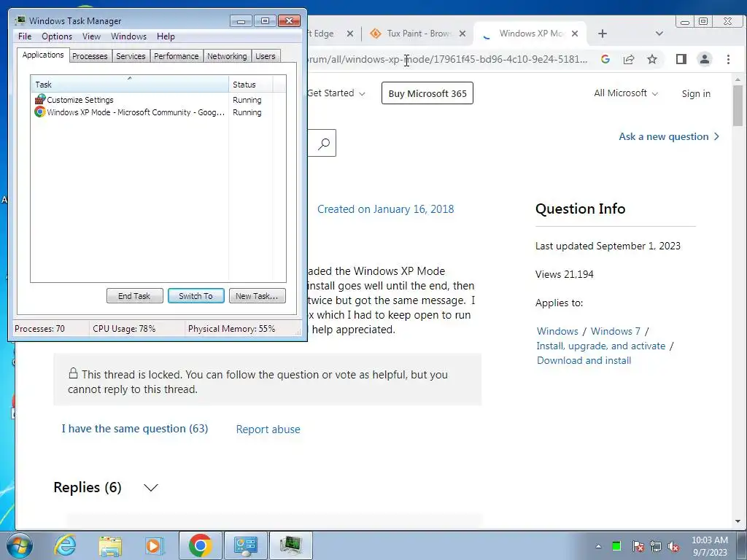The width and height of the screenshot is (747, 560).
Task: Open Chrome three-dot menu
Action: (x=728, y=59)
